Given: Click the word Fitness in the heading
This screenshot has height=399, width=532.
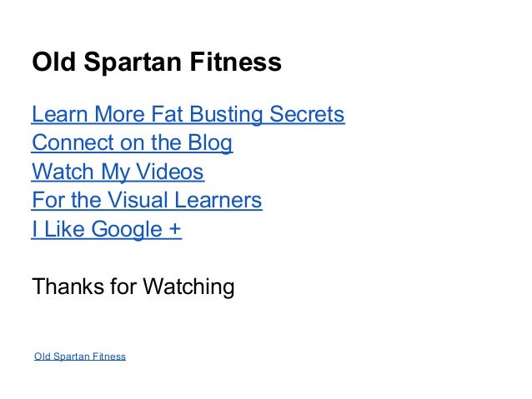Looking at the screenshot, I should (235, 62).
